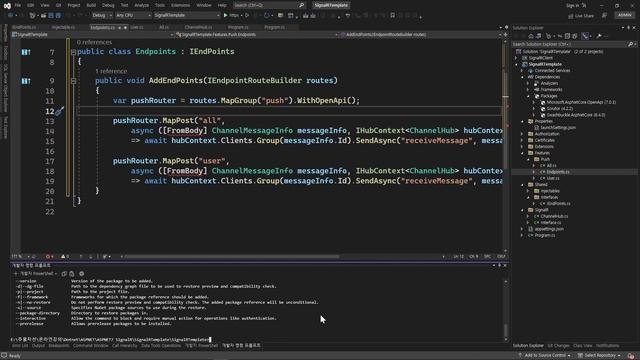
Task: Click the Save All icon in main toolbar
Action: (x=58, y=16)
